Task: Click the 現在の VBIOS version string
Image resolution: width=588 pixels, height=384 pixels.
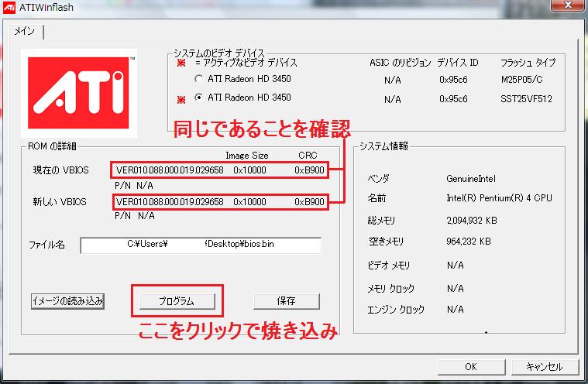Action: click(x=170, y=170)
